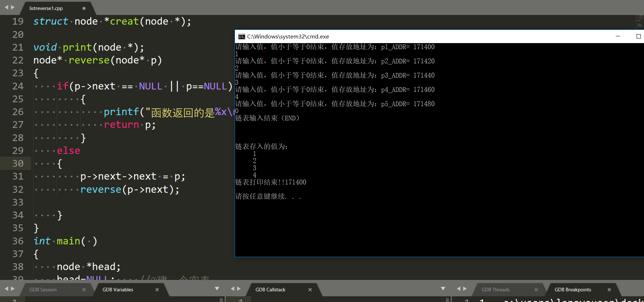The width and height of the screenshot is (644, 302).
Task: Close the GDB Breakpoints tab
Action: click(x=609, y=290)
